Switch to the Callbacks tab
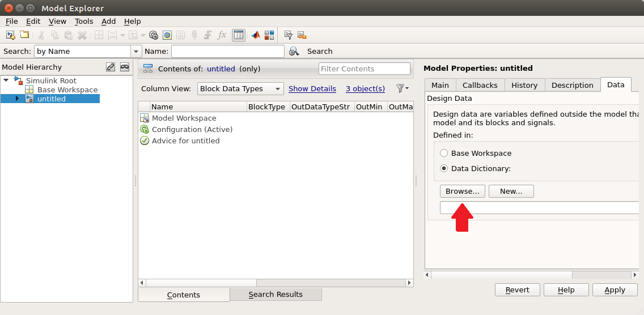The image size is (644, 315). pos(480,85)
